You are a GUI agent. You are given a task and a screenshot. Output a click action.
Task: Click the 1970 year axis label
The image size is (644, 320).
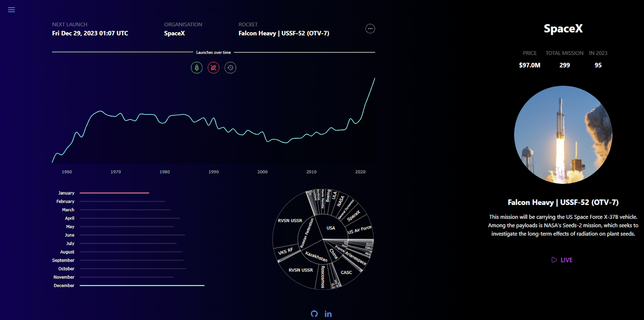tap(116, 172)
